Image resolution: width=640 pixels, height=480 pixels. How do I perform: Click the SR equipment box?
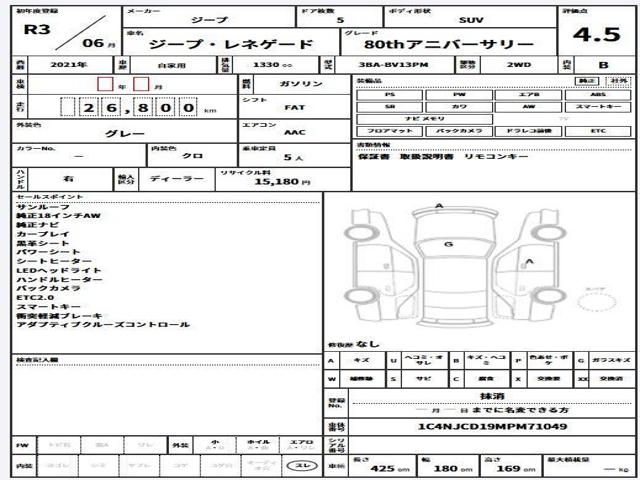389,107
